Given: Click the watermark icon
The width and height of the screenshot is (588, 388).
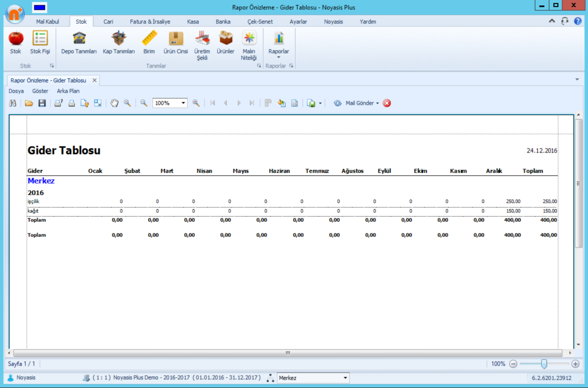Looking at the screenshot, I should [295, 103].
